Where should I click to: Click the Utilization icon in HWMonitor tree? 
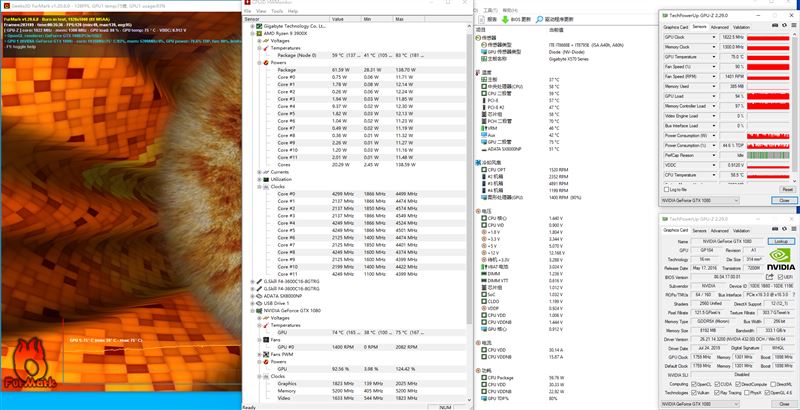(x=265, y=180)
